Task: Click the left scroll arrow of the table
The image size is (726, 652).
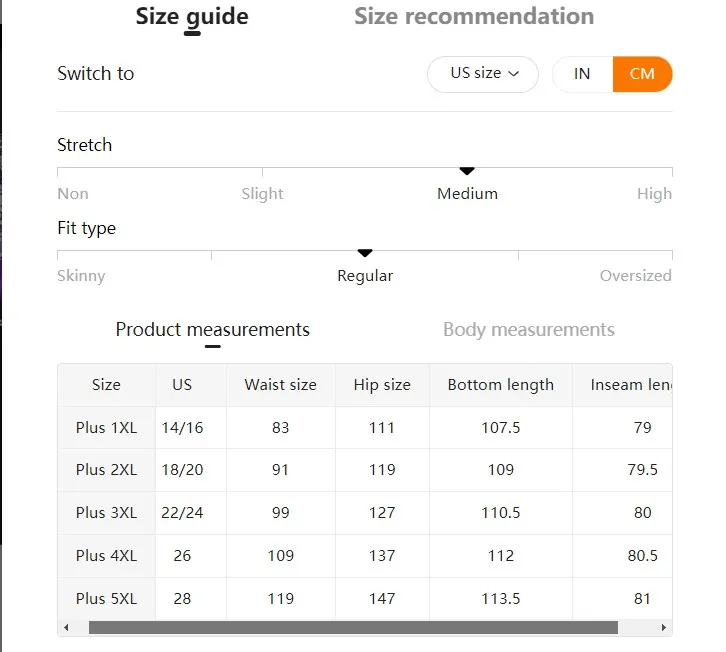Action: 66,627
